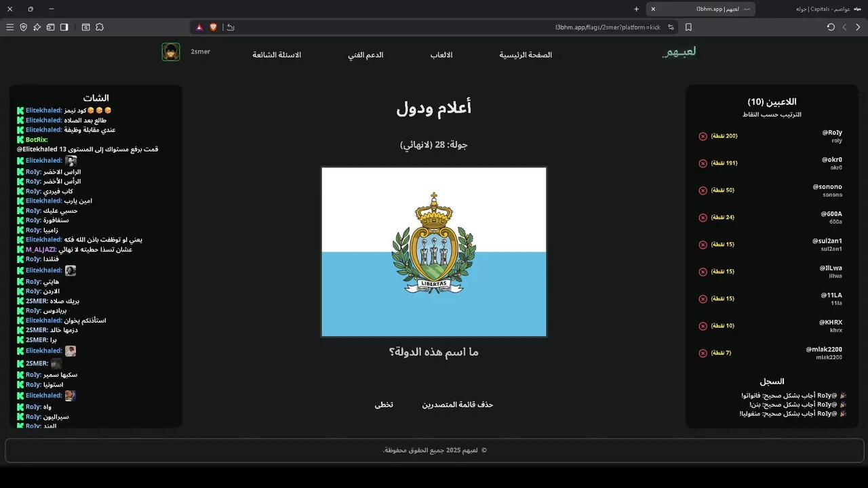
Task: Click the @mlak2200 player name
Action: coord(824,350)
